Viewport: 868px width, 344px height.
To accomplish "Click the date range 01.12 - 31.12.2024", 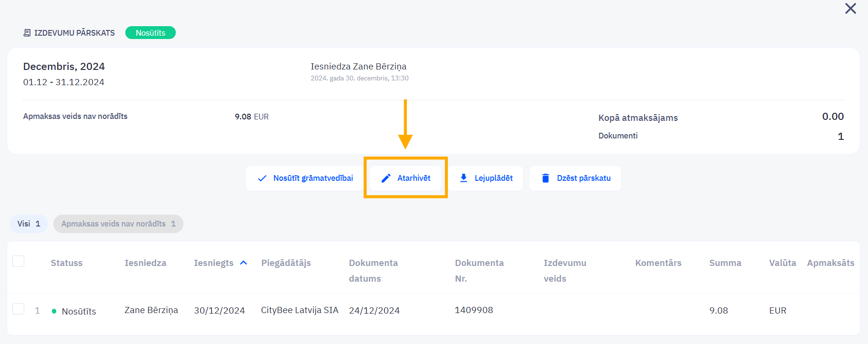I will pos(63,82).
